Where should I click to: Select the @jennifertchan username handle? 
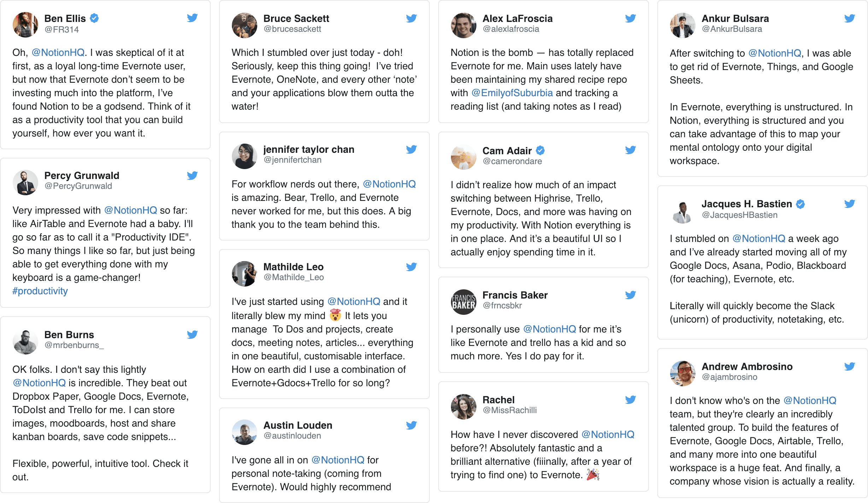tap(292, 160)
